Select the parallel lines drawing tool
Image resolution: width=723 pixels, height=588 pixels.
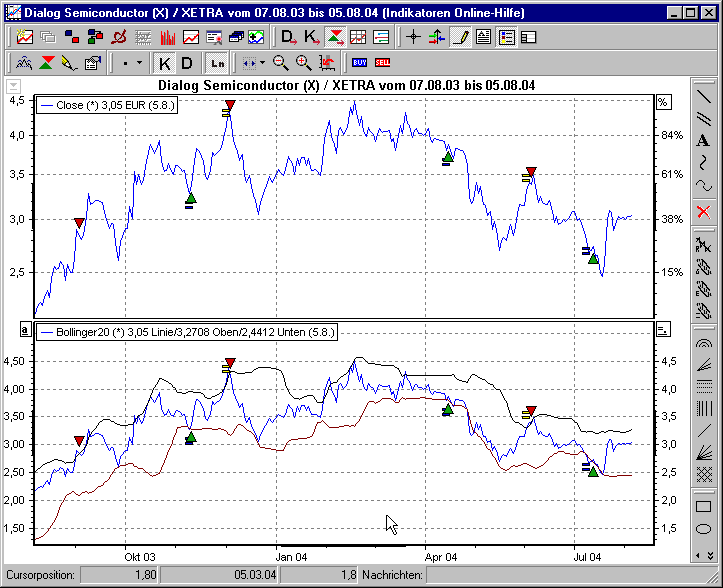tap(704, 119)
